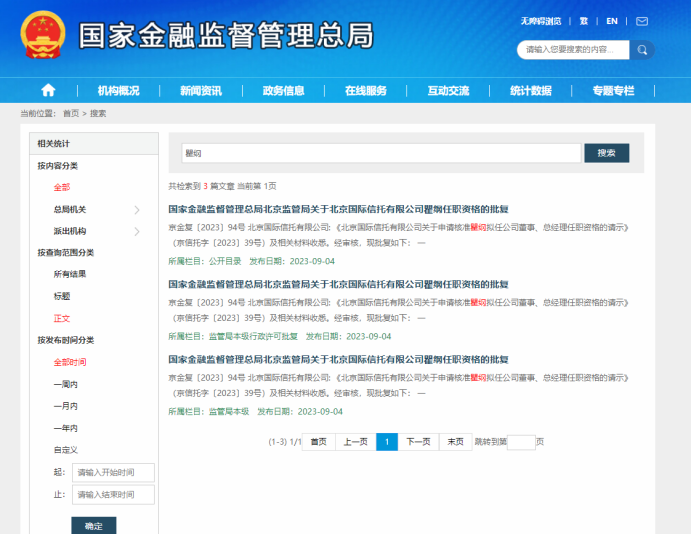Focus the header search input field
Viewport: 692px width, 535px height.
point(573,50)
